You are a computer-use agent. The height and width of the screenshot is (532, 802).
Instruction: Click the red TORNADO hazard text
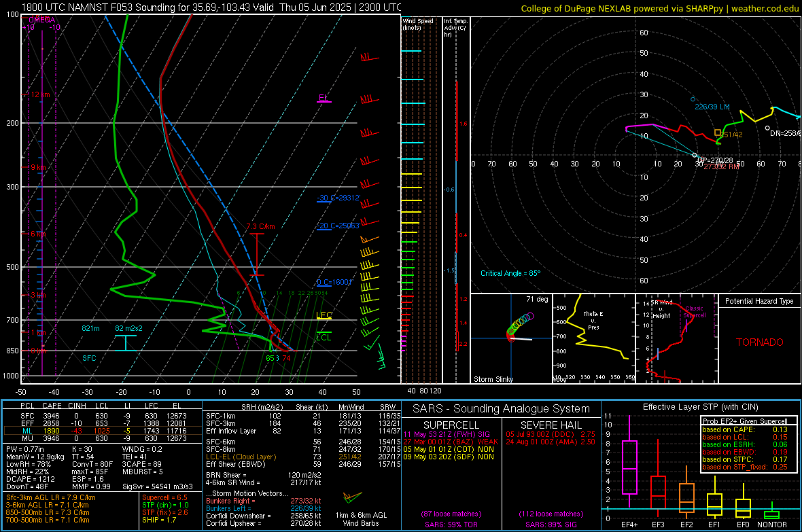(760, 342)
